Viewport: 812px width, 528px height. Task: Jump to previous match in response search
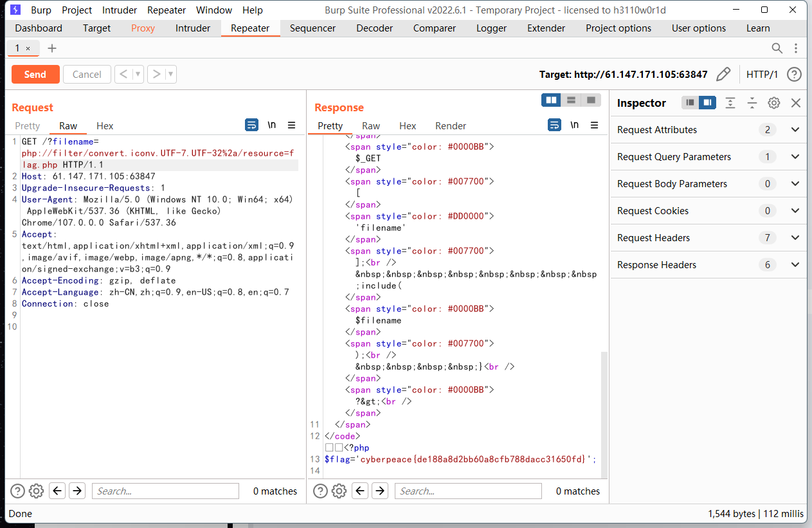coord(360,491)
